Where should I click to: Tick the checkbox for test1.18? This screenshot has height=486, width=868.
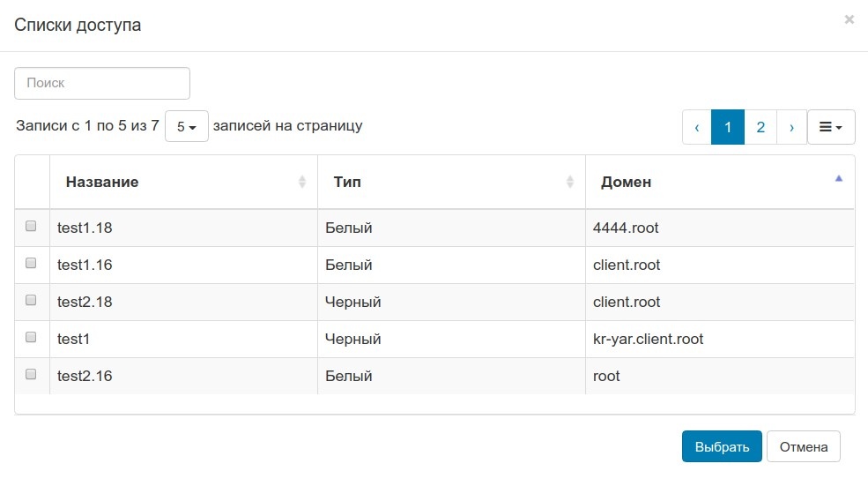click(31, 227)
